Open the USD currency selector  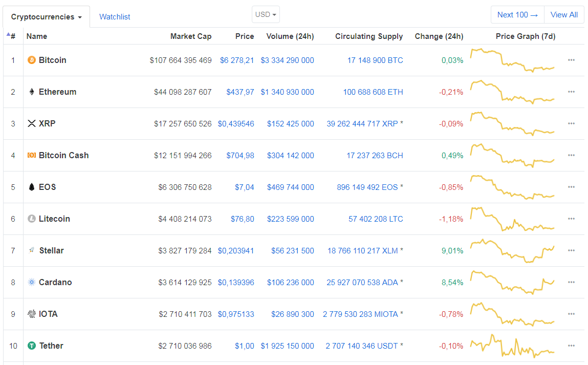point(266,15)
